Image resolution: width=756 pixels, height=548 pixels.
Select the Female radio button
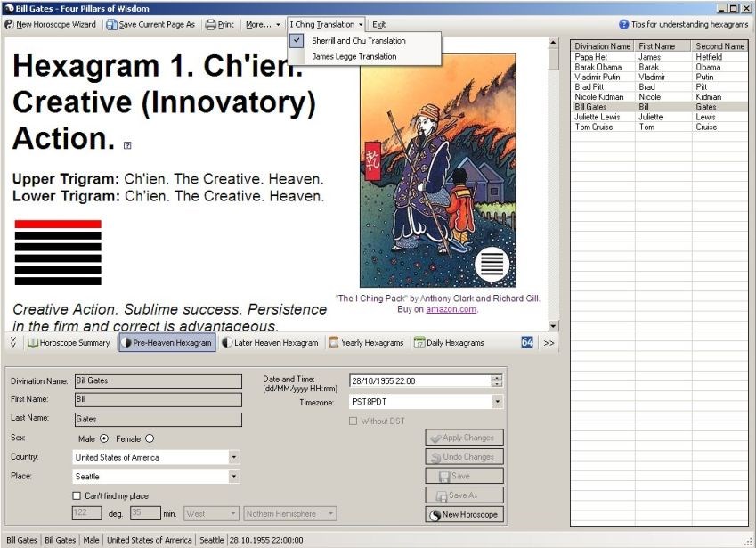(x=150, y=438)
